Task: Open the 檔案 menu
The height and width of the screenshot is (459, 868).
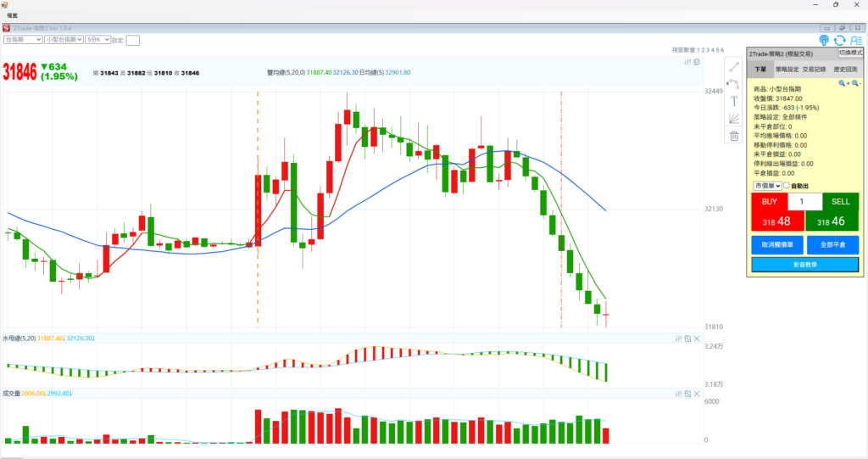Action: click(x=13, y=15)
